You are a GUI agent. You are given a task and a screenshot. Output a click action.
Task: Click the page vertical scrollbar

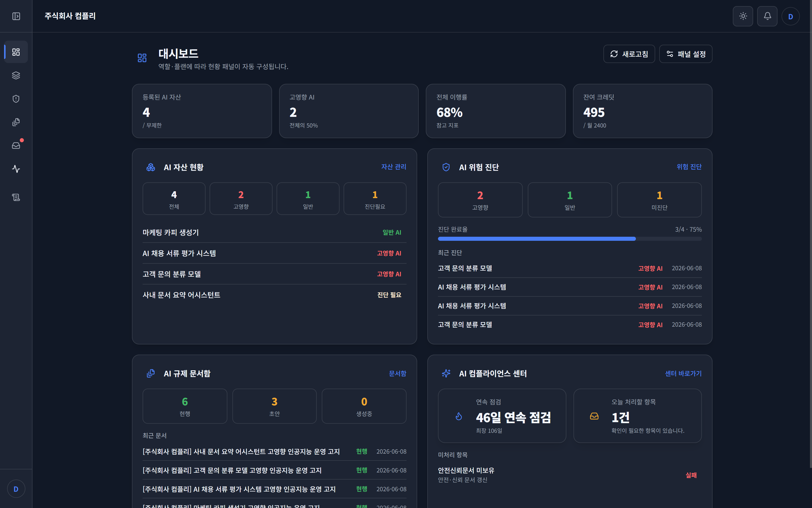click(811, 234)
